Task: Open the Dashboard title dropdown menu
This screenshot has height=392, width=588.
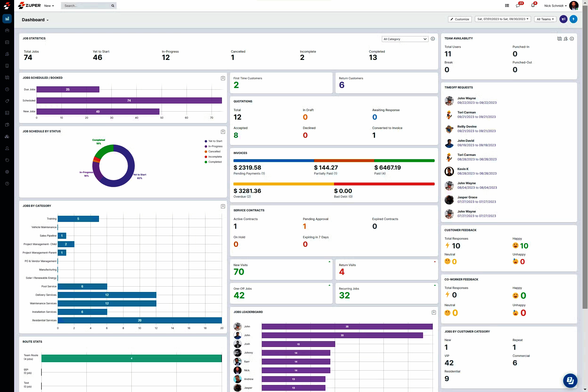Action: [x=35, y=20]
